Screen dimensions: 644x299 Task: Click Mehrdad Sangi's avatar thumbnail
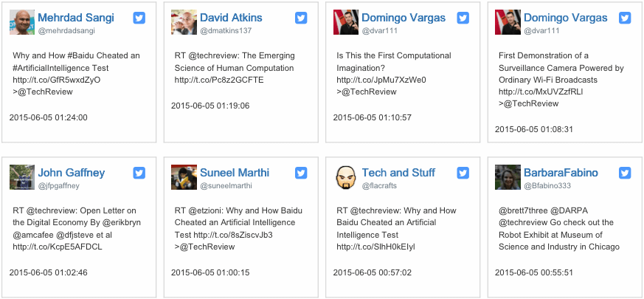click(x=22, y=22)
